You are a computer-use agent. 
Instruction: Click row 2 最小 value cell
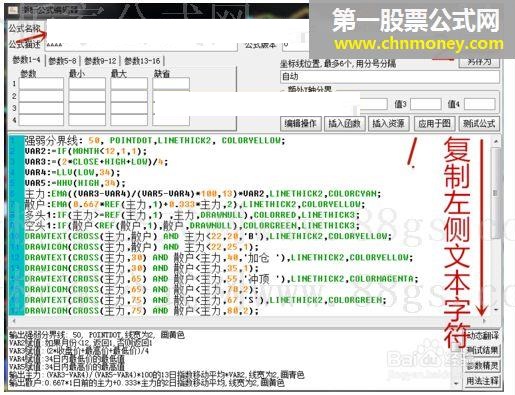pyautogui.click(x=87, y=96)
